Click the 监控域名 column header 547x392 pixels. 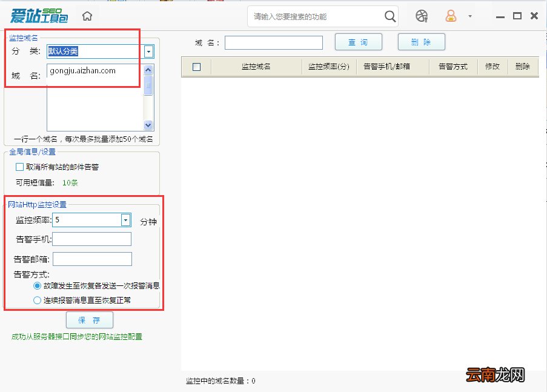[256, 66]
